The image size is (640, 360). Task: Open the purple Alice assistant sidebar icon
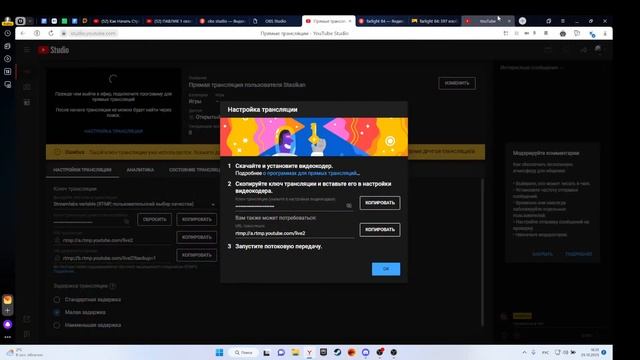click(7, 325)
